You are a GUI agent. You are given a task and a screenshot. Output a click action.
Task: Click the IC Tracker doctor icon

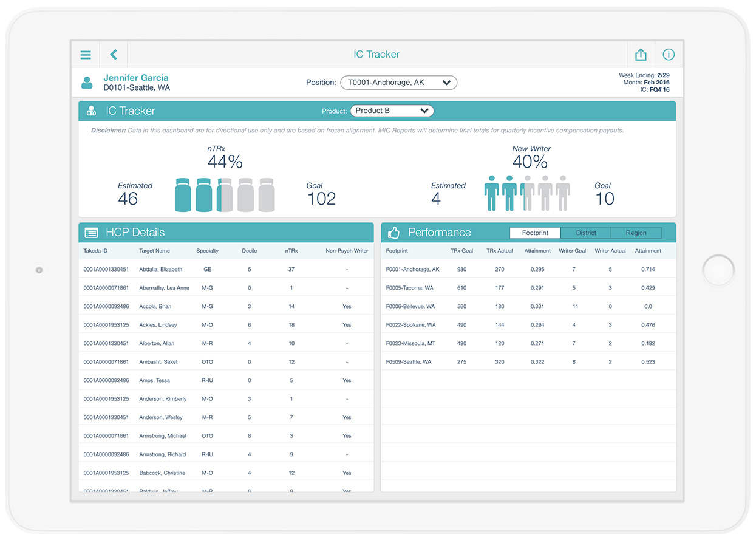point(92,111)
